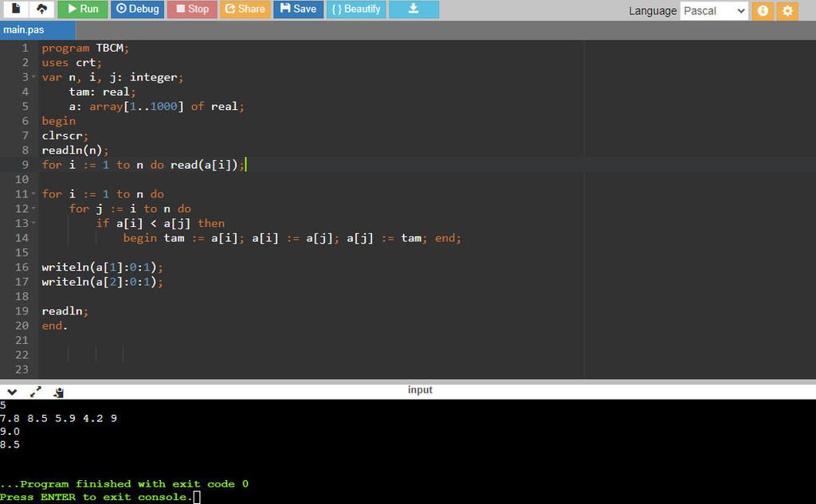
Task: Click the 'clrscr;' statement
Action: click(x=65, y=135)
